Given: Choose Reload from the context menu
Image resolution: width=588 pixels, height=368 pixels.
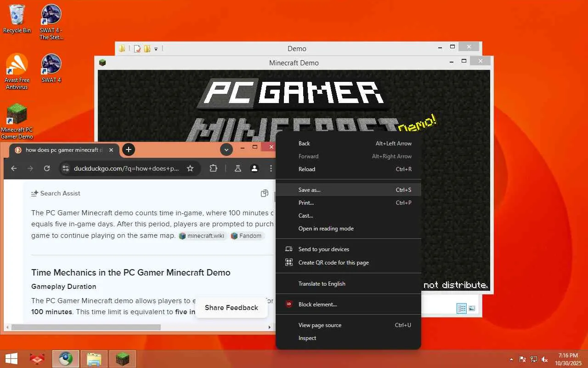Looking at the screenshot, I should pyautogui.click(x=348, y=169).
